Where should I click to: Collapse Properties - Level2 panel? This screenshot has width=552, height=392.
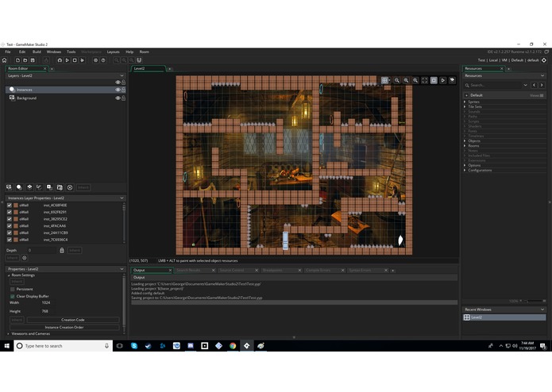pos(122,269)
